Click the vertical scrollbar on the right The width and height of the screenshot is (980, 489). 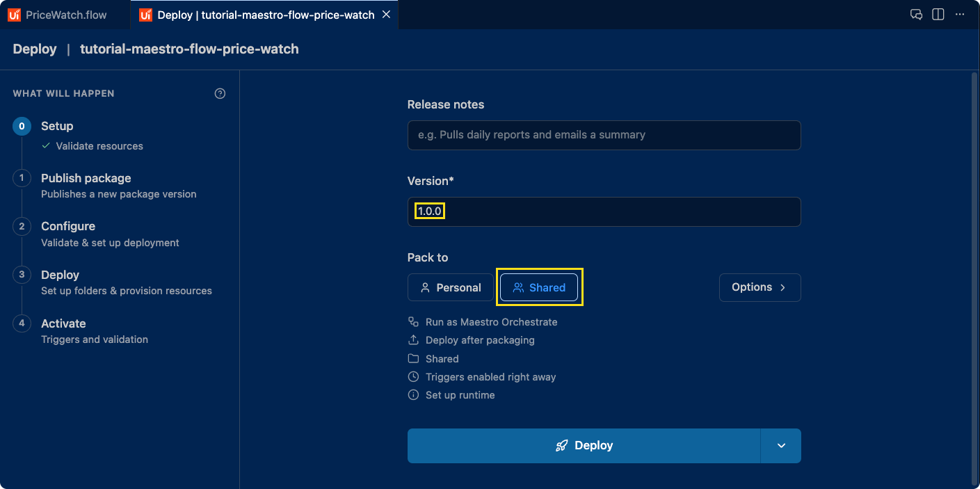(974, 278)
